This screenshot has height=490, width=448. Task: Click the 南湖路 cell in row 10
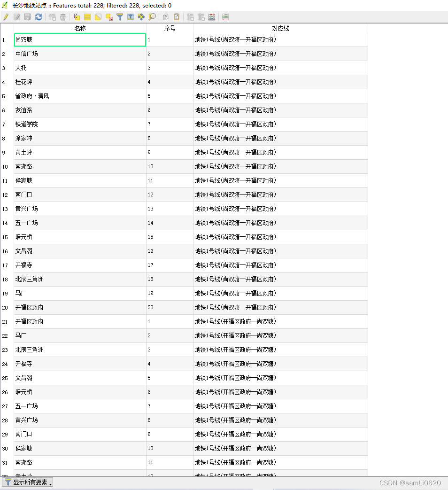click(80, 167)
